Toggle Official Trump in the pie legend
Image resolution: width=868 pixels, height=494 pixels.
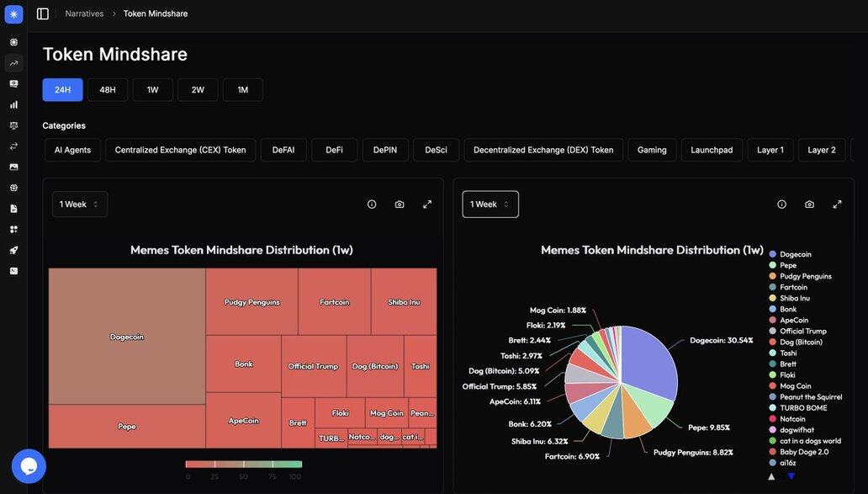tap(798, 332)
